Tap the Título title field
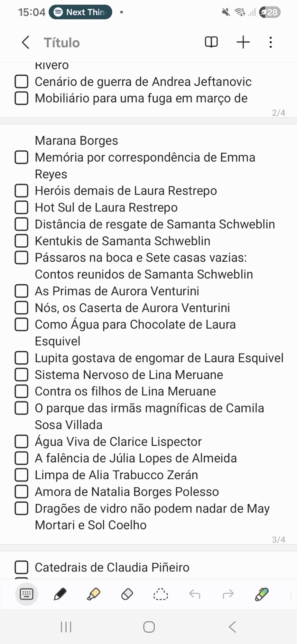 click(x=62, y=43)
